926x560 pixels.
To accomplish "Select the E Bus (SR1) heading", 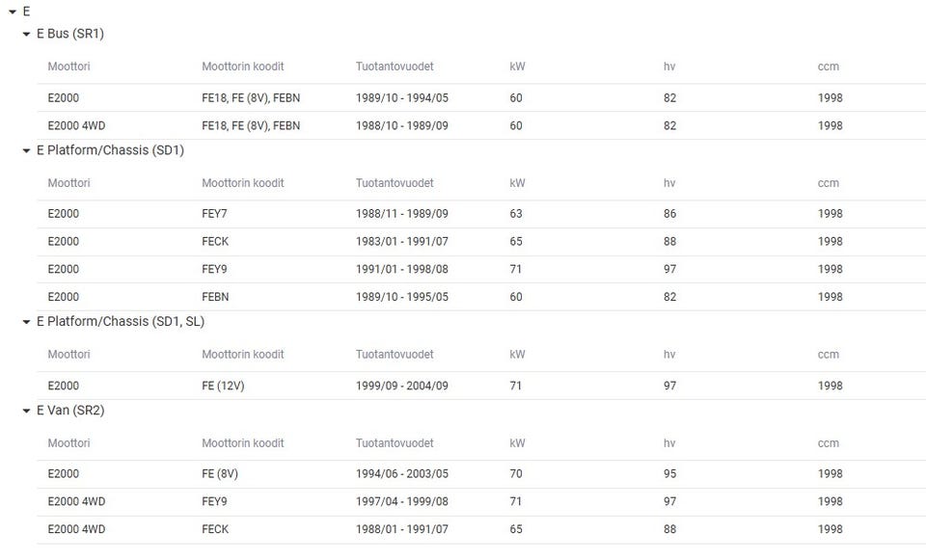I will tap(69, 34).
